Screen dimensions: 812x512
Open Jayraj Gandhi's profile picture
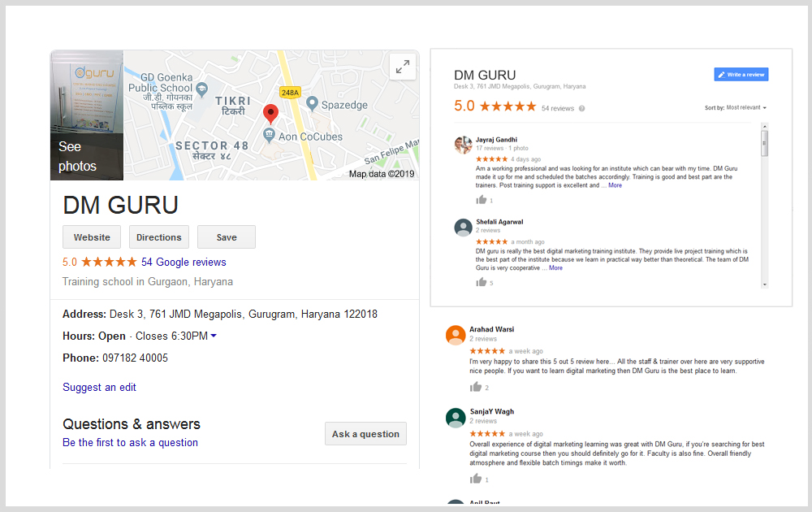(x=463, y=145)
